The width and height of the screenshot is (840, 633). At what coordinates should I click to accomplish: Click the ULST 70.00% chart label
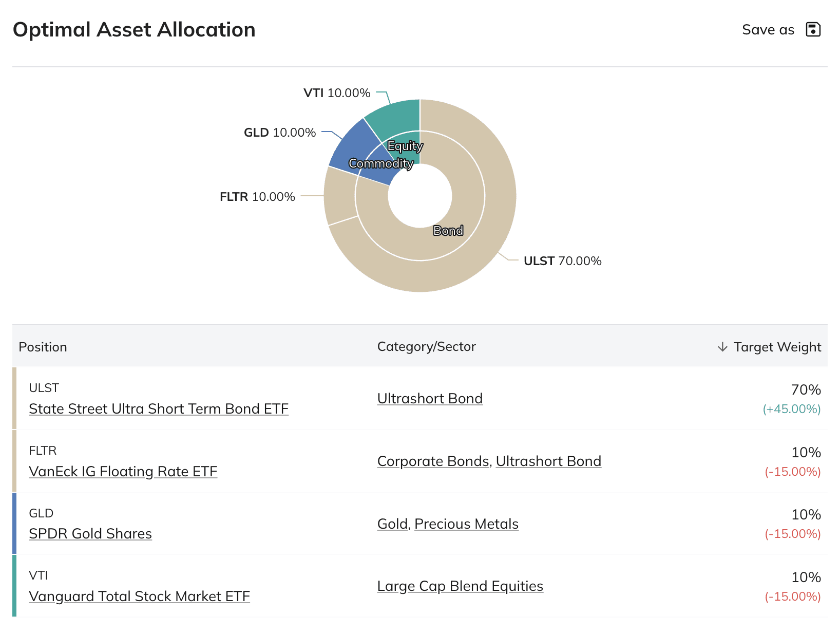[562, 261]
